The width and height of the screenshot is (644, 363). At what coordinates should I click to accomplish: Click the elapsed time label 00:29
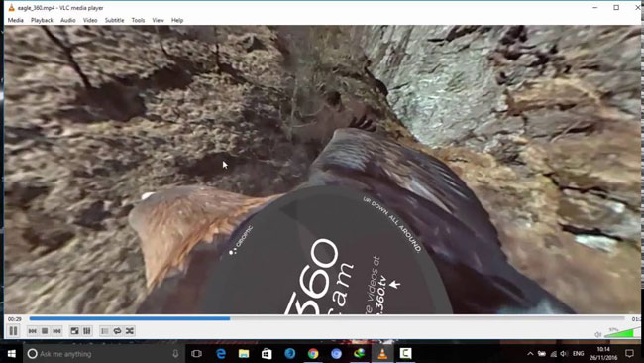15,319
